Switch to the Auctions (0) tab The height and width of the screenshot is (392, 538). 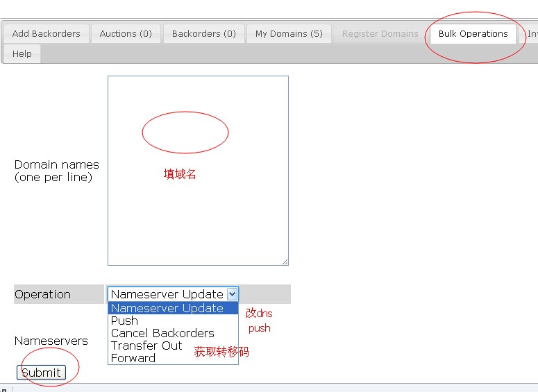click(126, 33)
